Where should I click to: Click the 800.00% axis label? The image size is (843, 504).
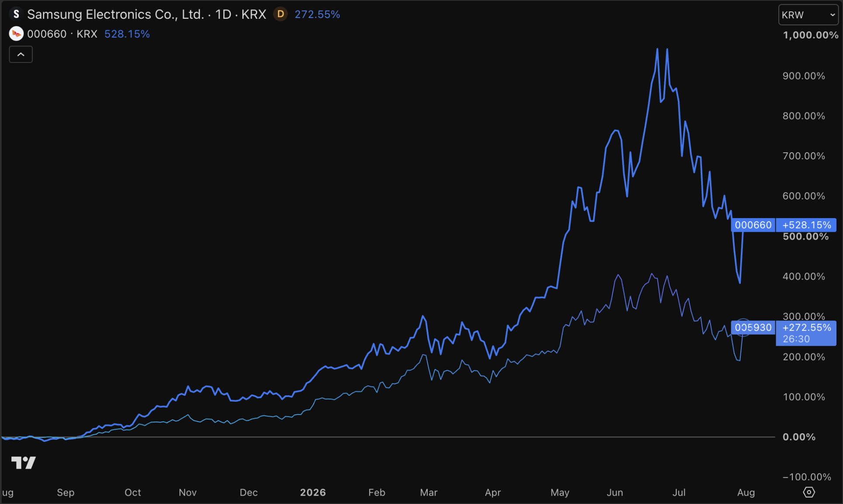coord(804,116)
